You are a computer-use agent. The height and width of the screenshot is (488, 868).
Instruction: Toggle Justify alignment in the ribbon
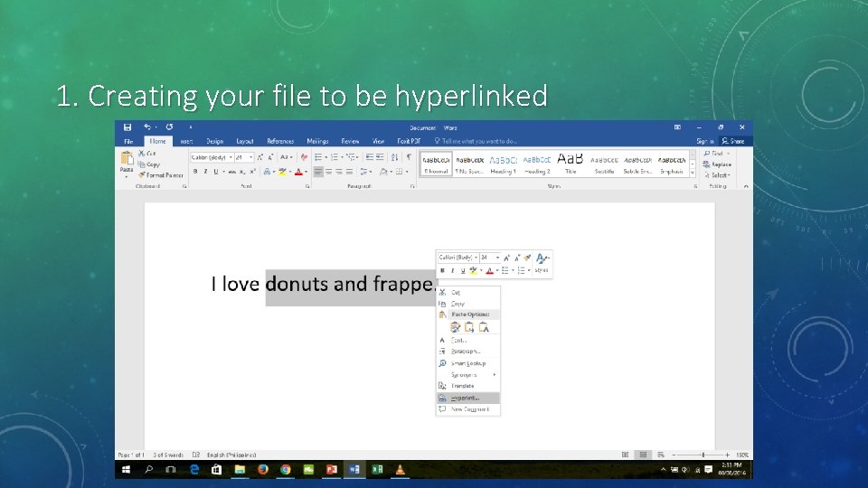click(349, 172)
